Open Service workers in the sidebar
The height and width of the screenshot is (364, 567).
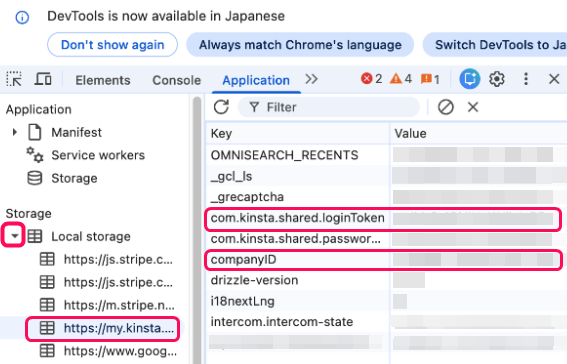[98, 155]
